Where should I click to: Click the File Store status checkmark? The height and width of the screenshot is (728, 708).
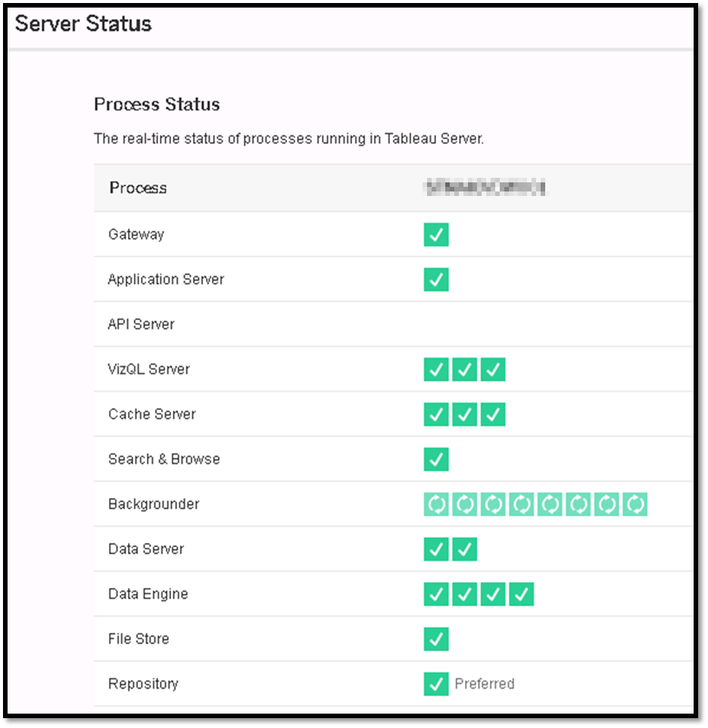pyautogui.click(x=436, y=639)
